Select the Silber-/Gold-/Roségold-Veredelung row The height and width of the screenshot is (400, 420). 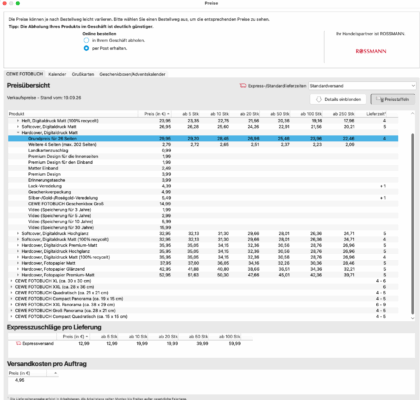203,198
